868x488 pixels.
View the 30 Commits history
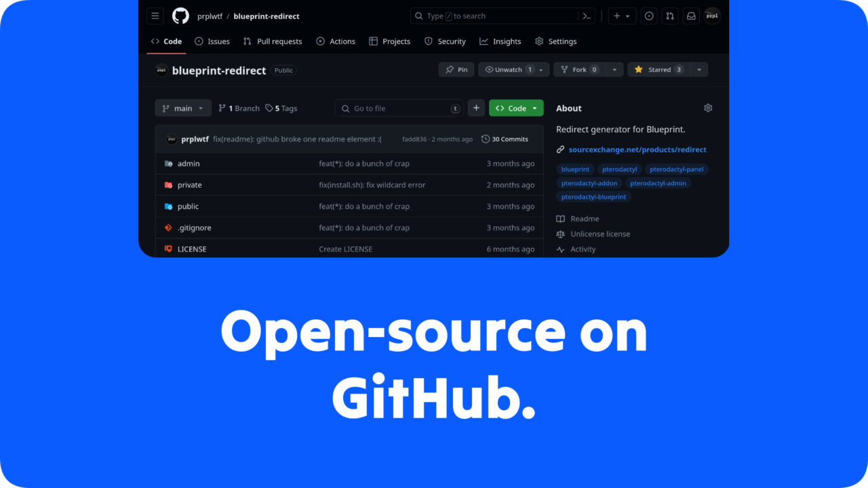[505, 139]
